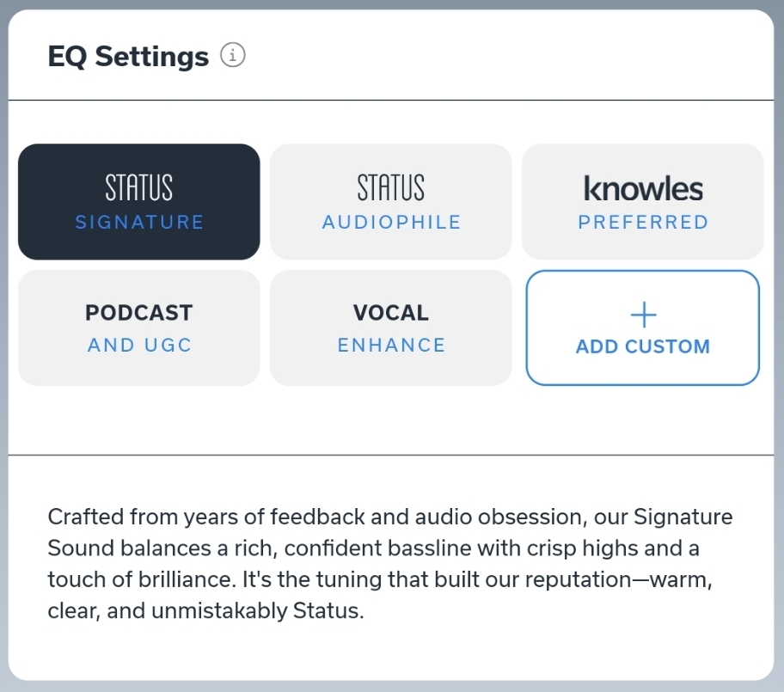Click the ENHANCE subtitle text
Viewport: 784px width, 692px height.
(391, 346)
